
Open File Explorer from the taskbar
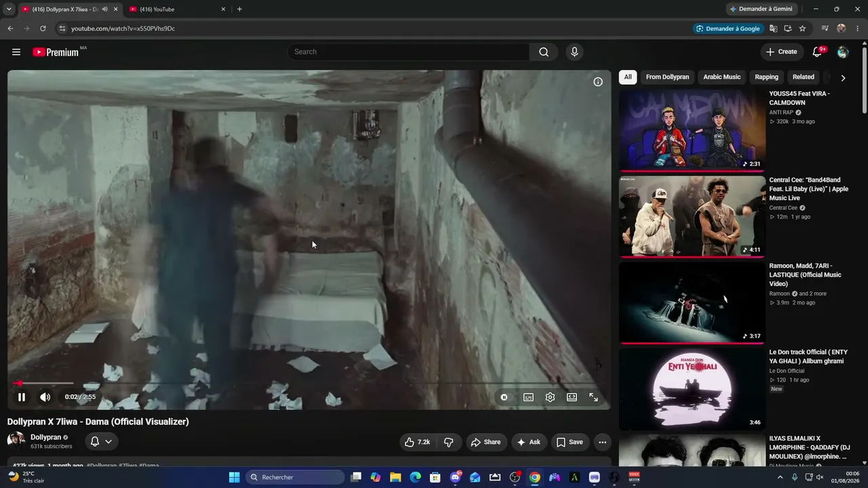point(395,477)
